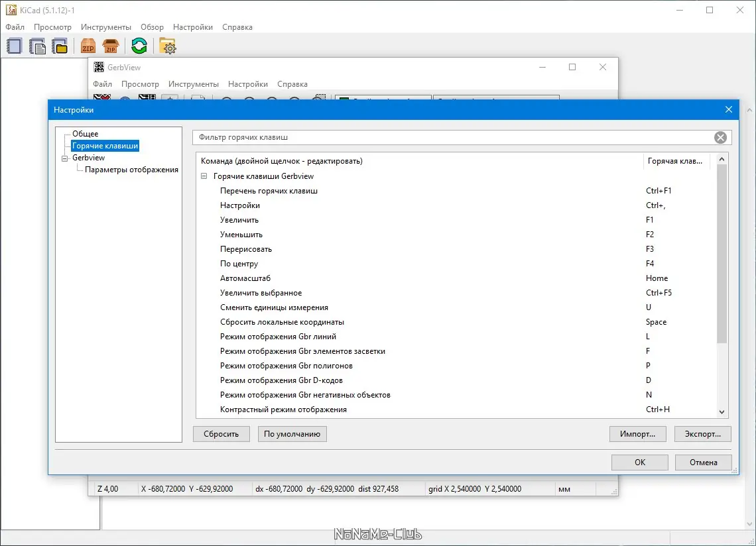Select the Перечень горячих клавиш row
The image size is (756, 546).
click(x=457, y=191)
